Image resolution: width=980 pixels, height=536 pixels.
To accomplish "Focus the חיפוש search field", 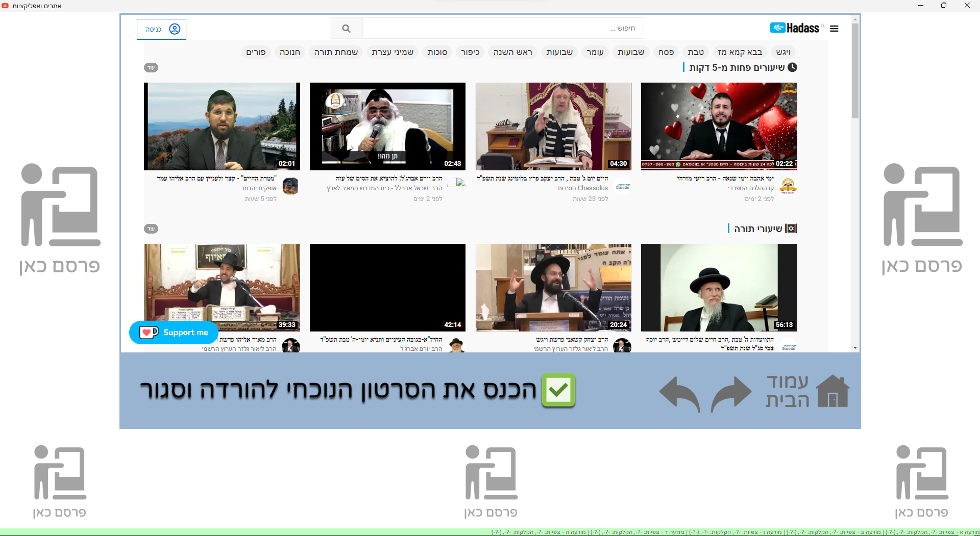I will point(503,29).
